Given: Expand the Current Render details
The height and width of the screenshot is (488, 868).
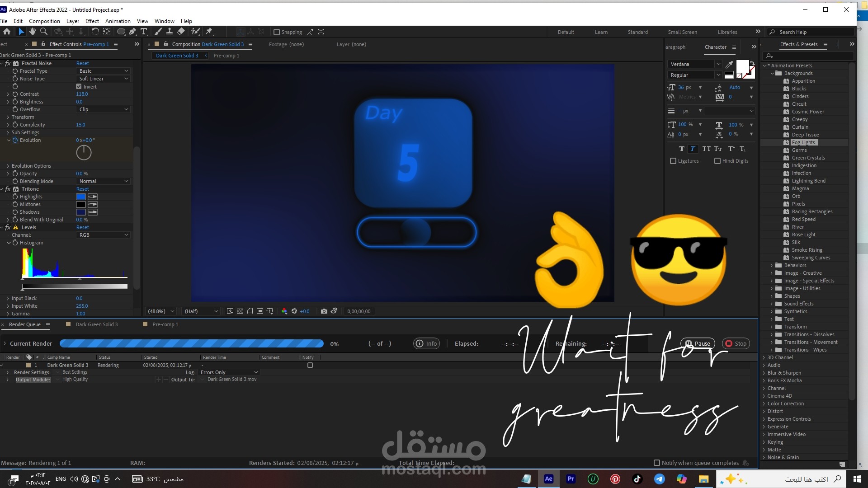Looking at the screenshot, I should click(5, 344).
